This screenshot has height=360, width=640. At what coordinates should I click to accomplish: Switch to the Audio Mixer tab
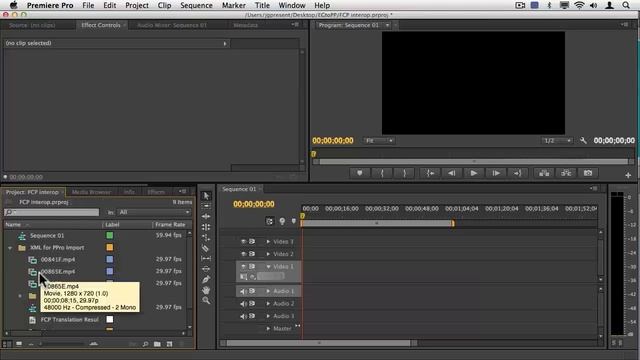pyautogui.click(x=172, y=25)
